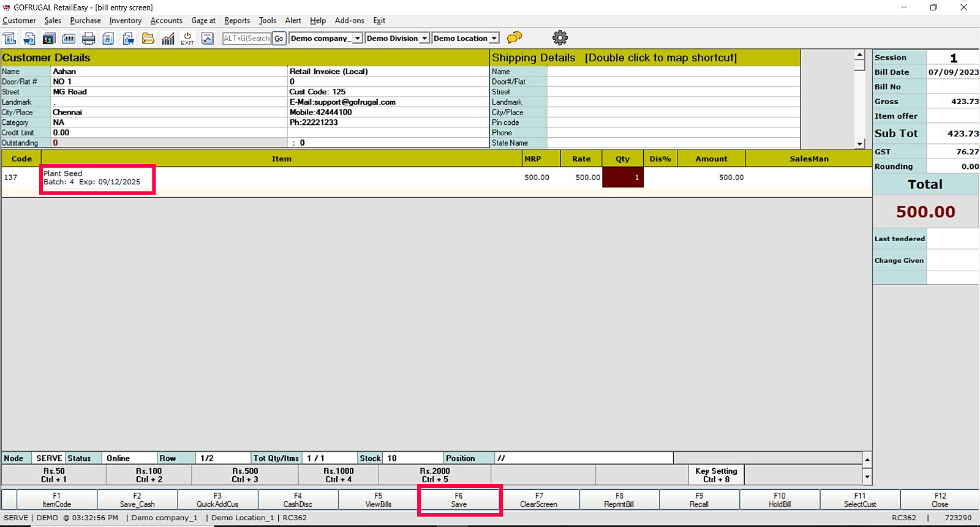The width and height of the screenshot is (980, 527).
Task: Click the F10 HoldBill button
Action: point(780,500)
